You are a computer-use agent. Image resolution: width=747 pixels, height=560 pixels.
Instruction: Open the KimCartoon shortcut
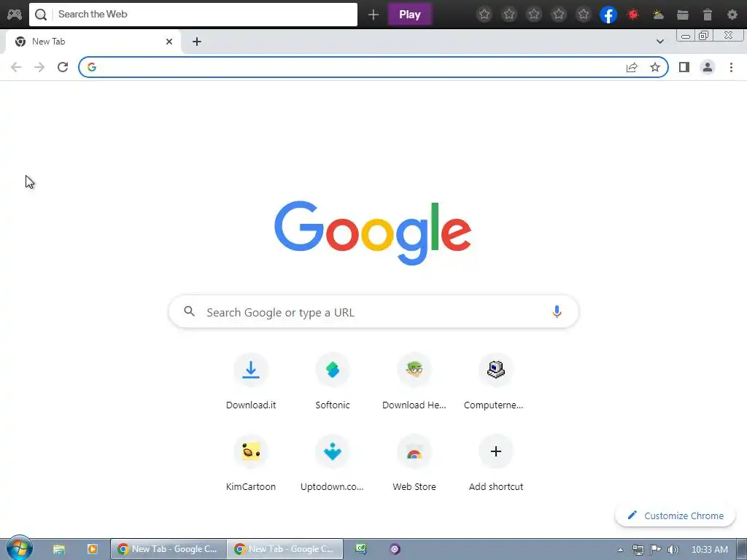251,463
